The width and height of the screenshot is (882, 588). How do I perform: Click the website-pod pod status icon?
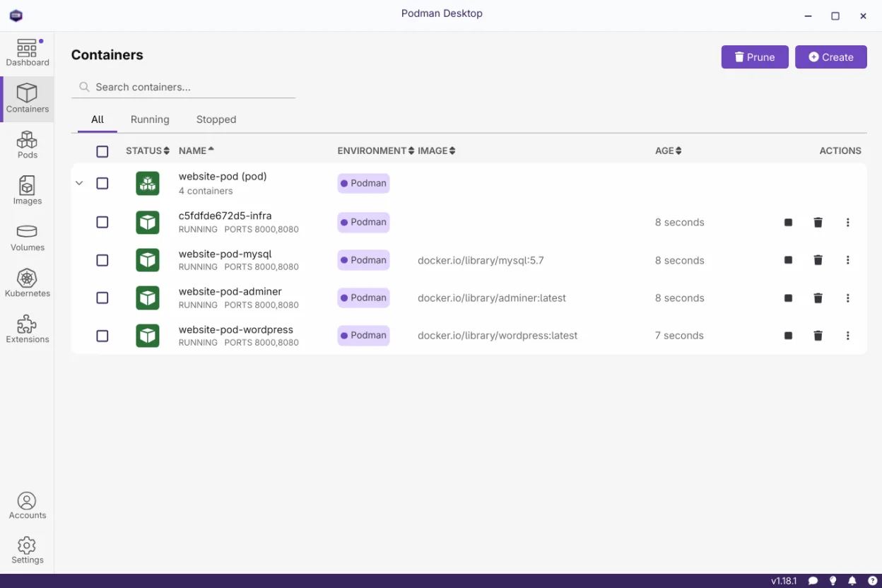(148, 184)
